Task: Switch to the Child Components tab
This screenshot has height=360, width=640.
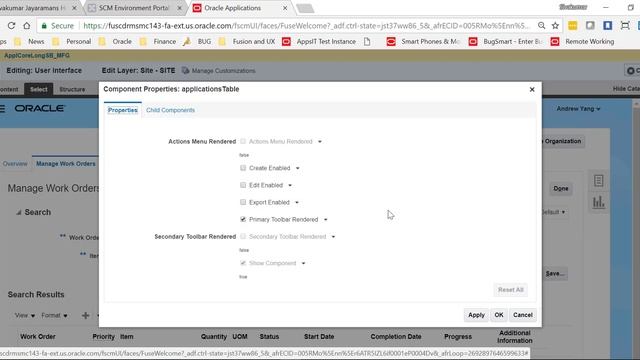Action: coord(170,110)
